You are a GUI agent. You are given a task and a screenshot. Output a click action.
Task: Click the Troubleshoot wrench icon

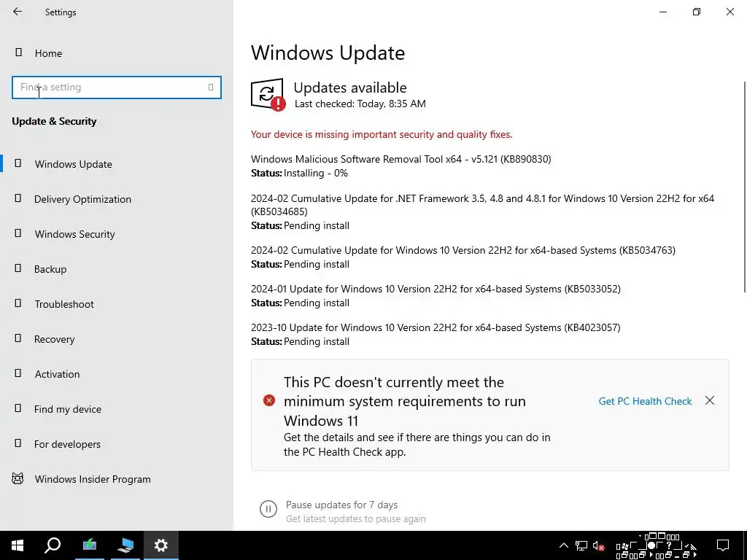(18, 303)
